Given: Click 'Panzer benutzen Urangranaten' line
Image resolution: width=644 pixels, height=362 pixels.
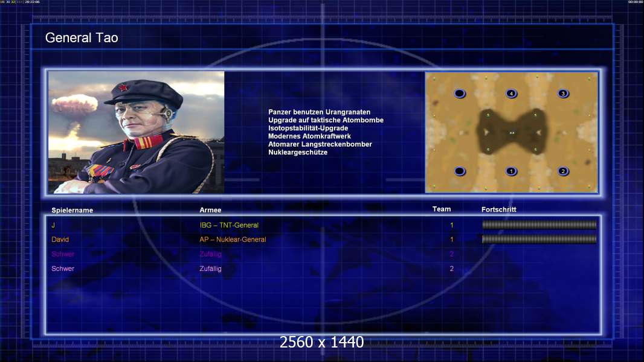Looking at the screenshot, I should [319, 112].
